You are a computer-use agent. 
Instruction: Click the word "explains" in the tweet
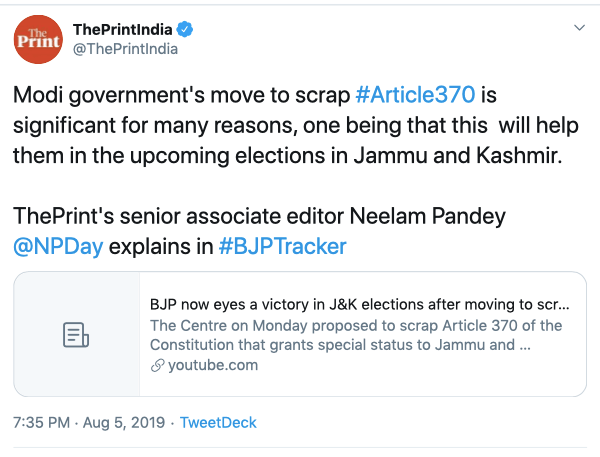(x=161, y=247)
